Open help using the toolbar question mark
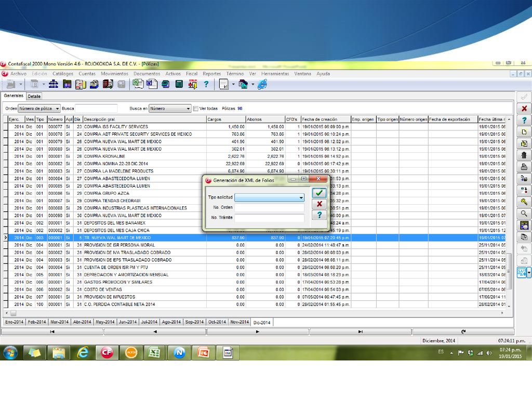532x399 pixels. click(x=206, y=84)
